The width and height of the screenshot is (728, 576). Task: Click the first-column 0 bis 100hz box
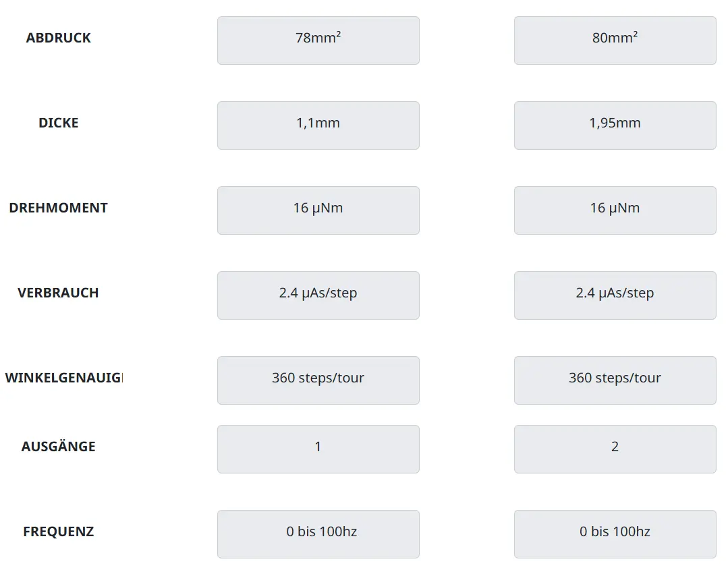[318, 534]
